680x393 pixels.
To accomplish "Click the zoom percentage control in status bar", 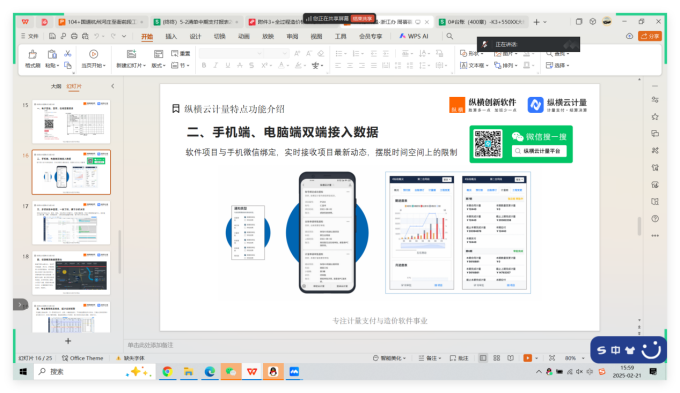I will 570,358.
